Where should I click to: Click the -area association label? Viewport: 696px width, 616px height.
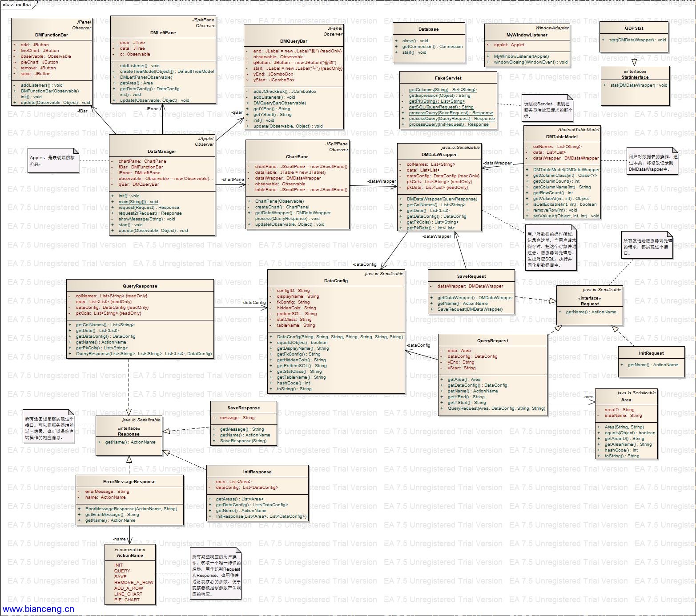pos(588,397)
